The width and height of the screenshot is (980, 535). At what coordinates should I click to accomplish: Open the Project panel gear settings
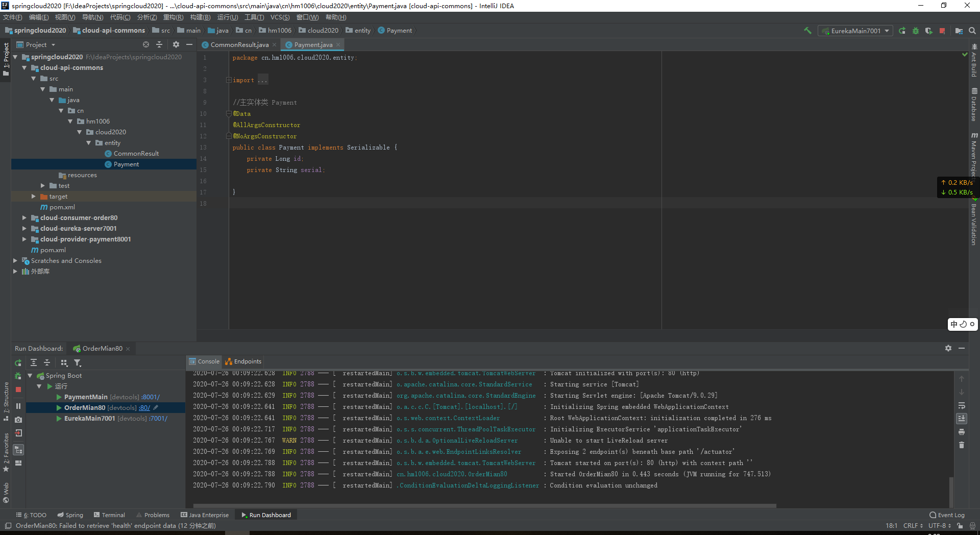point(176,45)
